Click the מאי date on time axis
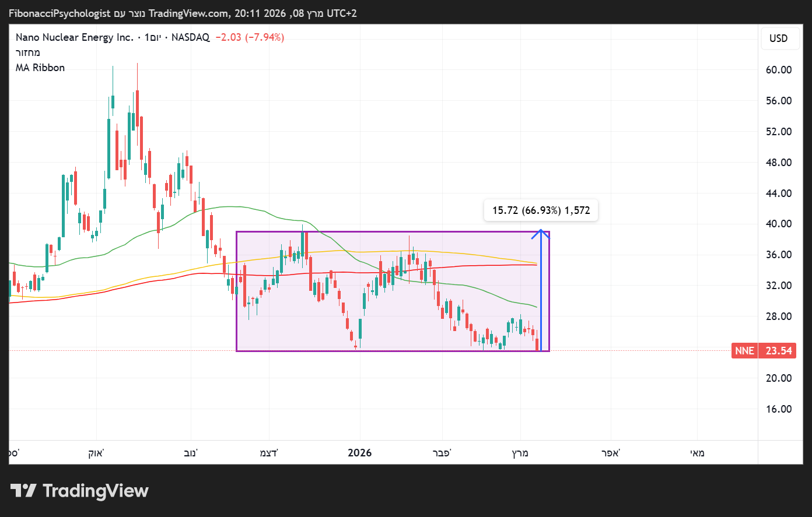The image size is (812, 517). pyautogui.click(x=698, y=453)
